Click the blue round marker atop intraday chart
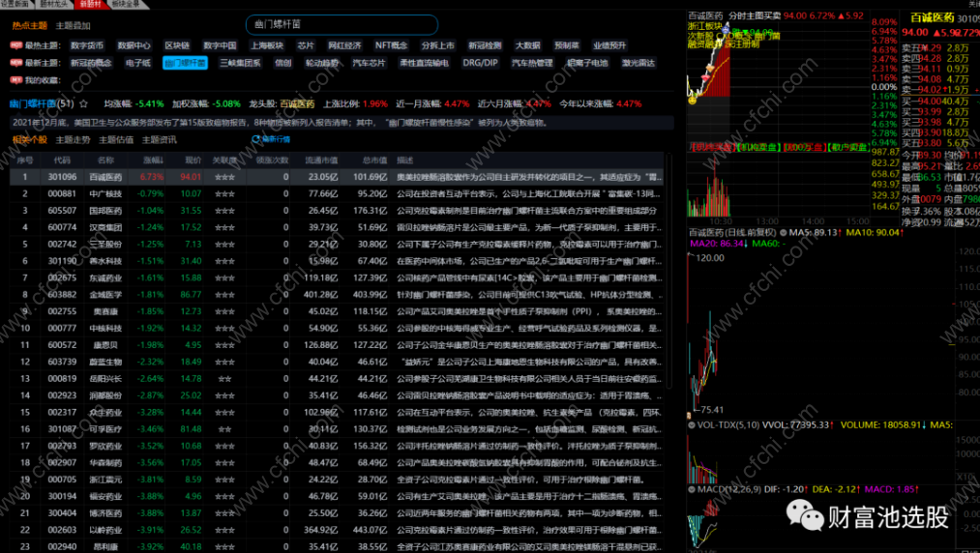This screenshot has height=553, width=980. 725,29
